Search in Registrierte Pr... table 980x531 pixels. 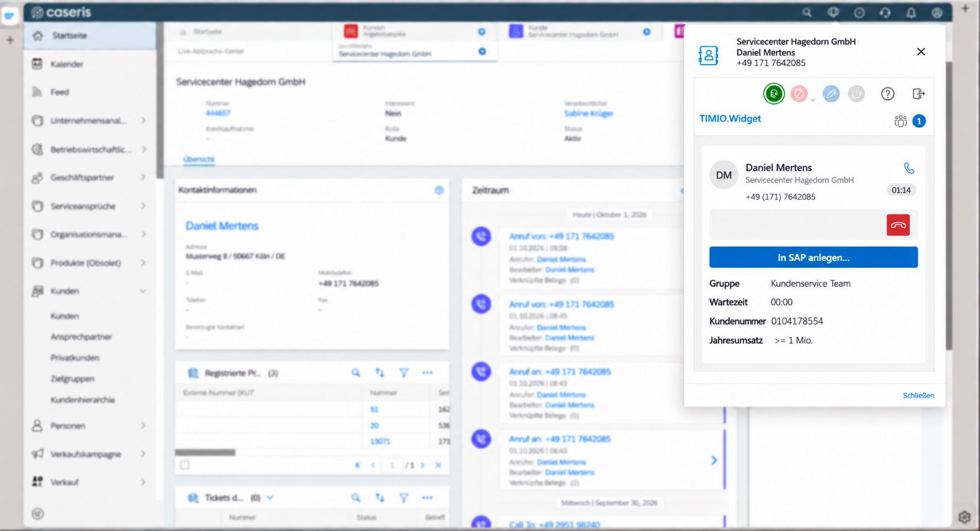click(356, 373)
